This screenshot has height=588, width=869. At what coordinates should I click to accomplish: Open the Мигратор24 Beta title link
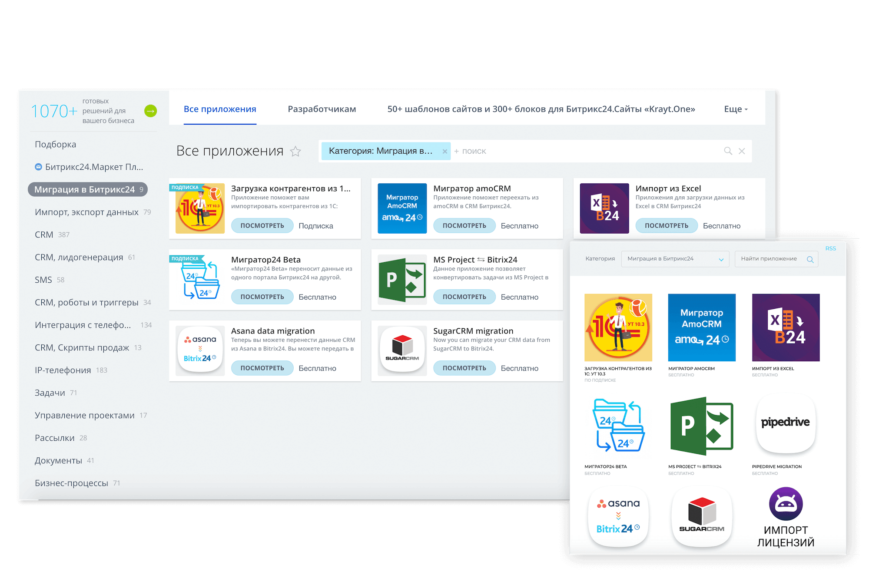(x=266, y=260)
